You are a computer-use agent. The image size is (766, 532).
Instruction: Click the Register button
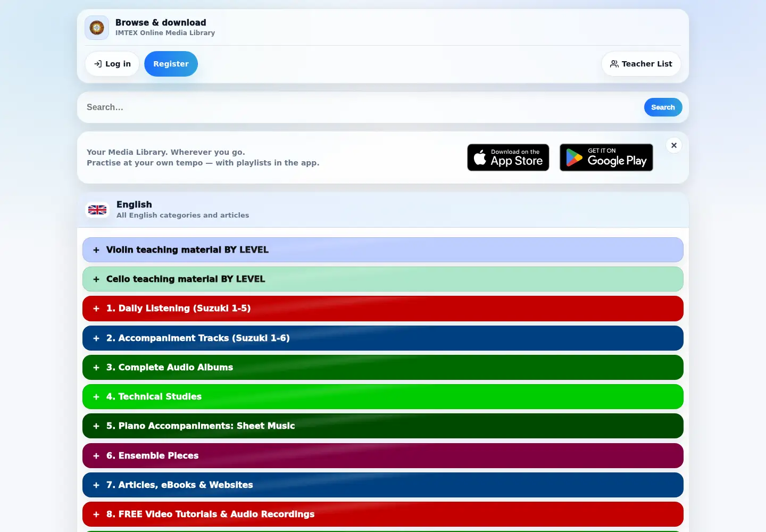[x=171, y=64]
